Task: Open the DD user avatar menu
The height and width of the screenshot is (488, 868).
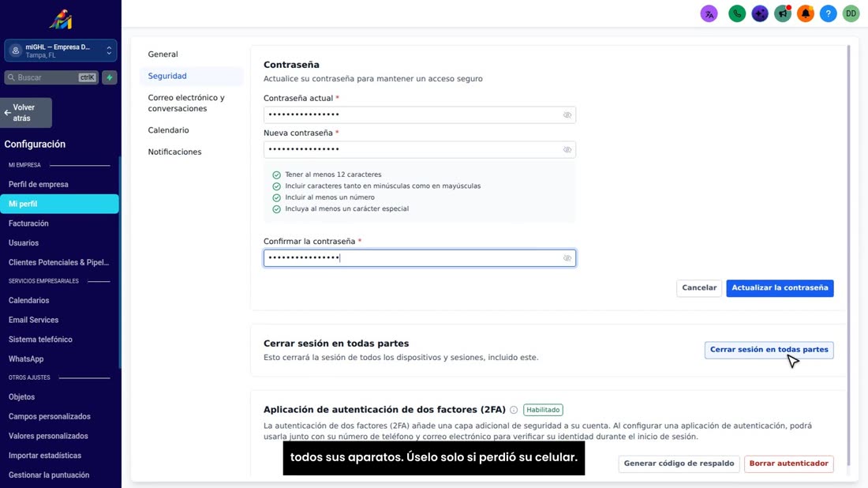Action: (851, 14)
